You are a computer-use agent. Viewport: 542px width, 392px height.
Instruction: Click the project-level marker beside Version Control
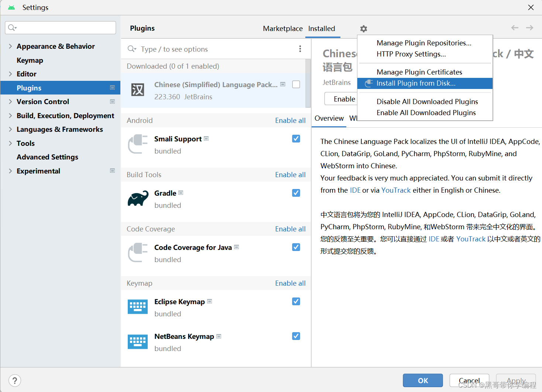[x=113, y=102]
